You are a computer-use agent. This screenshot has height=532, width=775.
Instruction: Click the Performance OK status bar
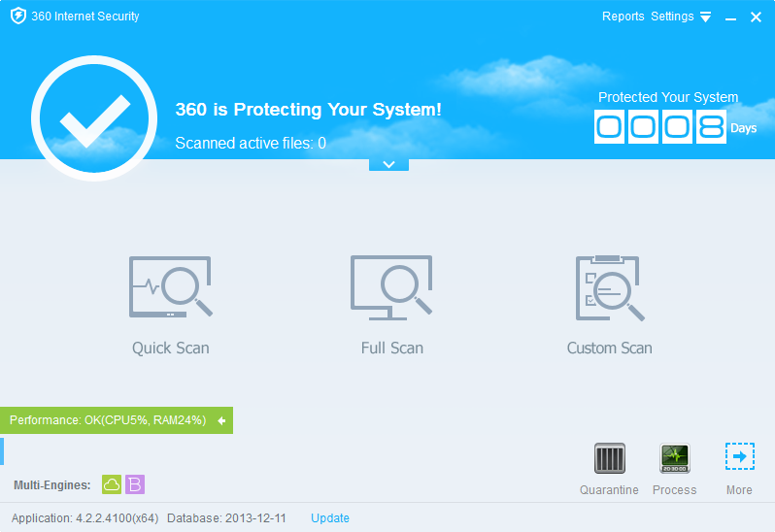pos(107,420)
